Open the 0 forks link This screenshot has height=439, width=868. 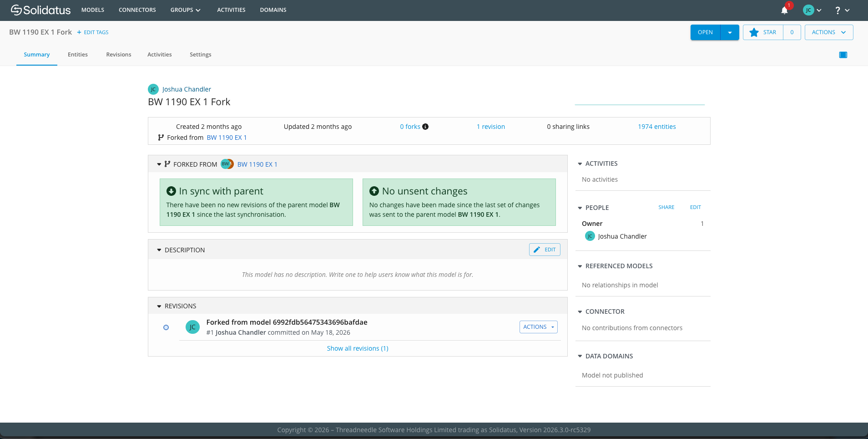[410, 127]
